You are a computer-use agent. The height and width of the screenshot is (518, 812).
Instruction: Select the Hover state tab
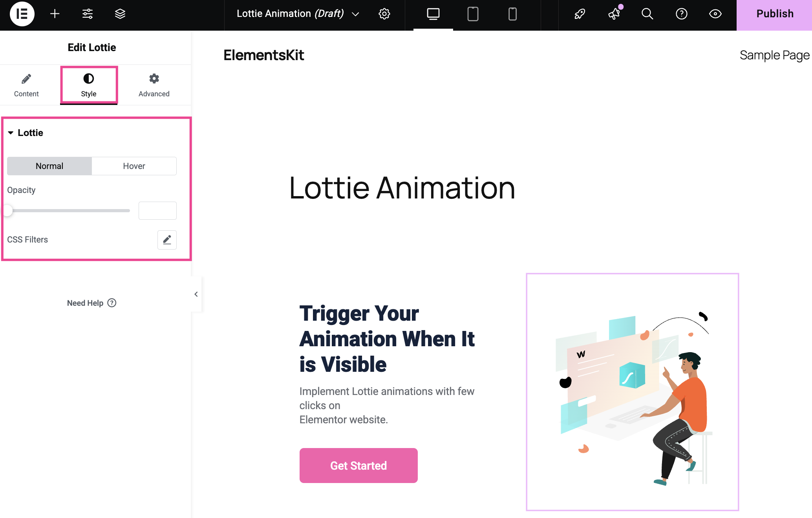coord(134,166)
